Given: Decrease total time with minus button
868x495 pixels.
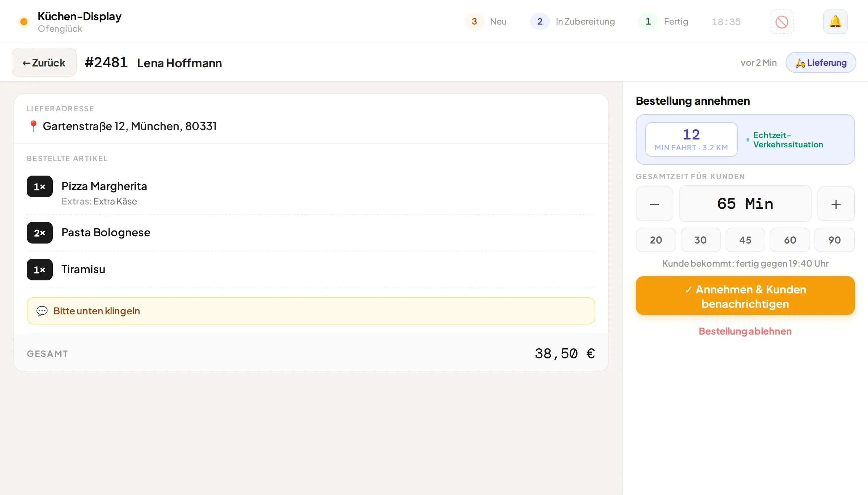Looking at the screenshot, I should [x=654, y=204].
